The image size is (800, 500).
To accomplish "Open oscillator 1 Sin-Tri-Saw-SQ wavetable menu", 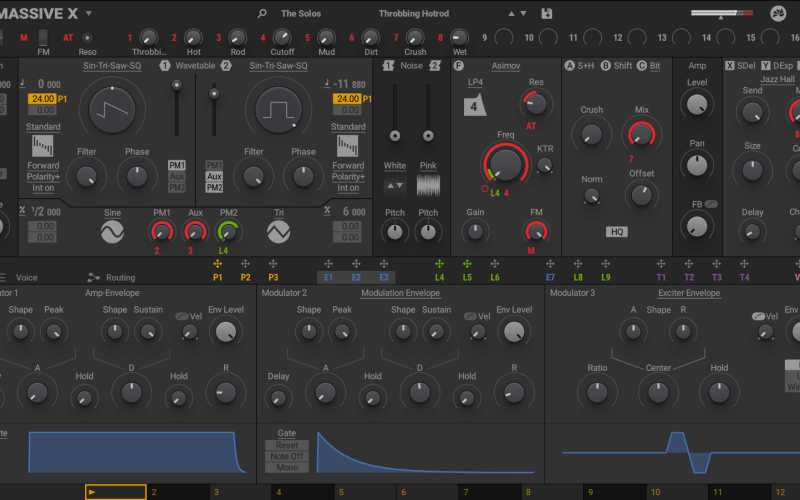I will coord(112,66).
